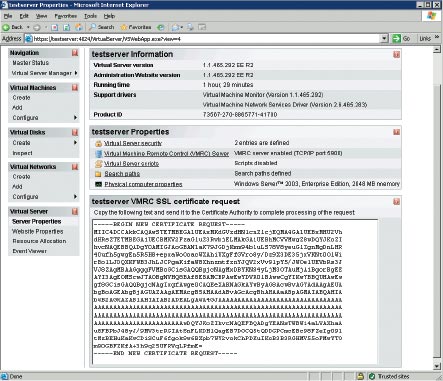Viewport: 443px width, 381px height.
Task: Click inside the certificate request text box
Action: [235, 292]
